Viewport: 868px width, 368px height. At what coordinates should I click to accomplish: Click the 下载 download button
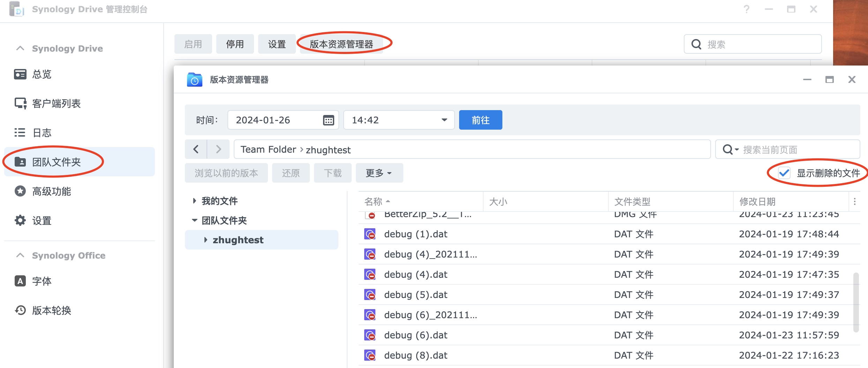tap(333, 173)
